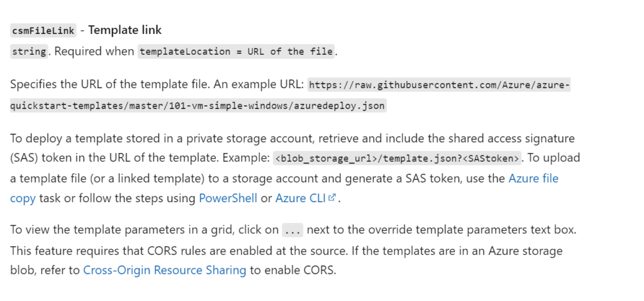Click the string type code label
The image size is (644, 301).
point(29,52)
